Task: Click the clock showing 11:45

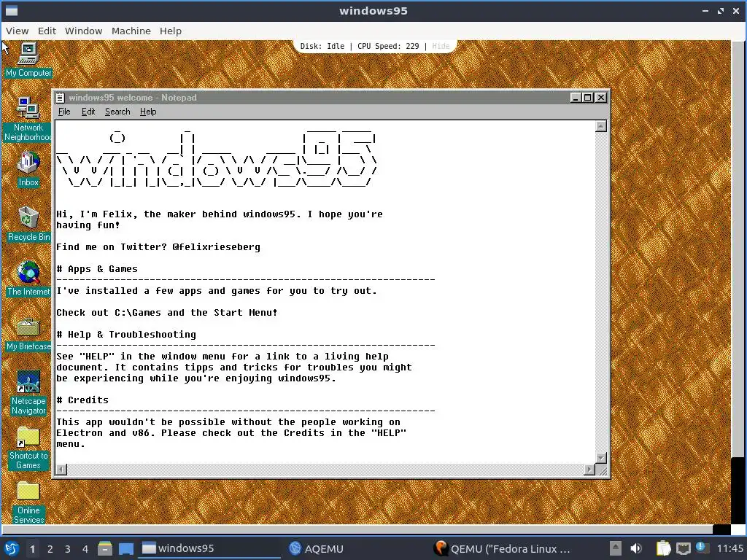Action: coord(729,548)
